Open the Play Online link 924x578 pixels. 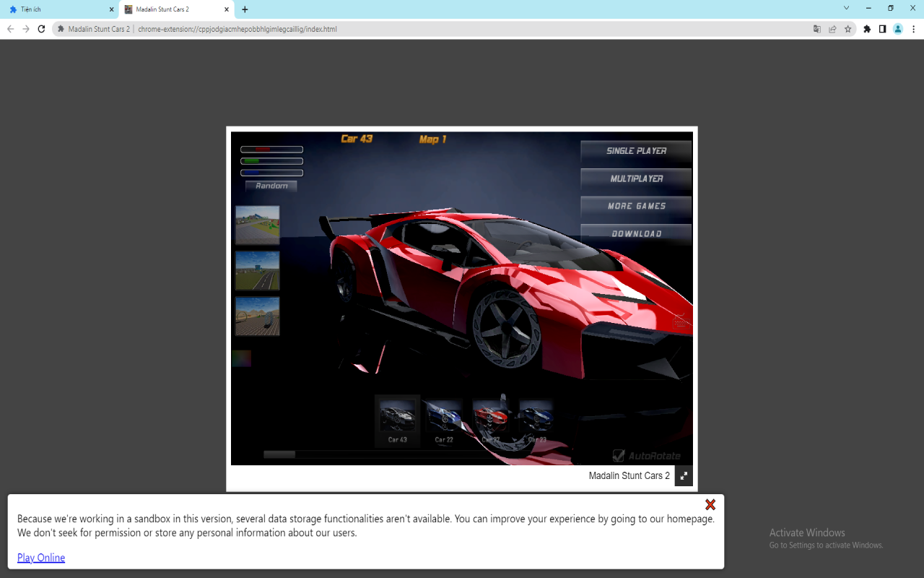[x=41, y=558]
